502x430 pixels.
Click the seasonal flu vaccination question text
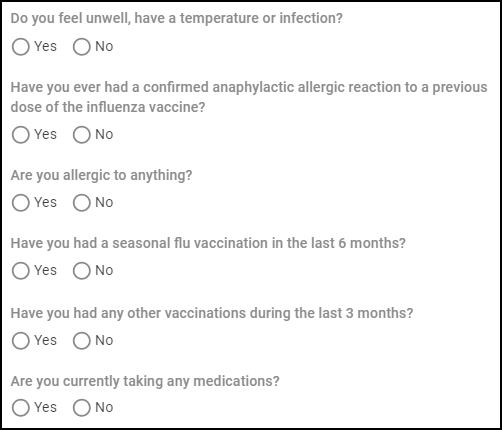coord(208,243)
